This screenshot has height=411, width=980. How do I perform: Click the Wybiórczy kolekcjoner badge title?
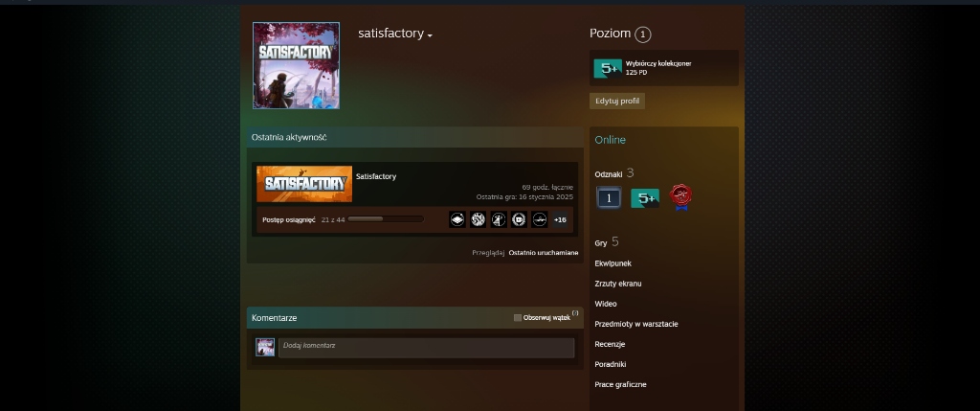tap(658, 64)
